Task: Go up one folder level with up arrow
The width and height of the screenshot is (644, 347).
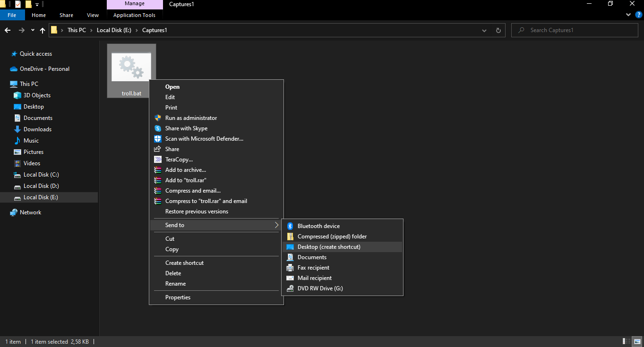Action: 43,30
